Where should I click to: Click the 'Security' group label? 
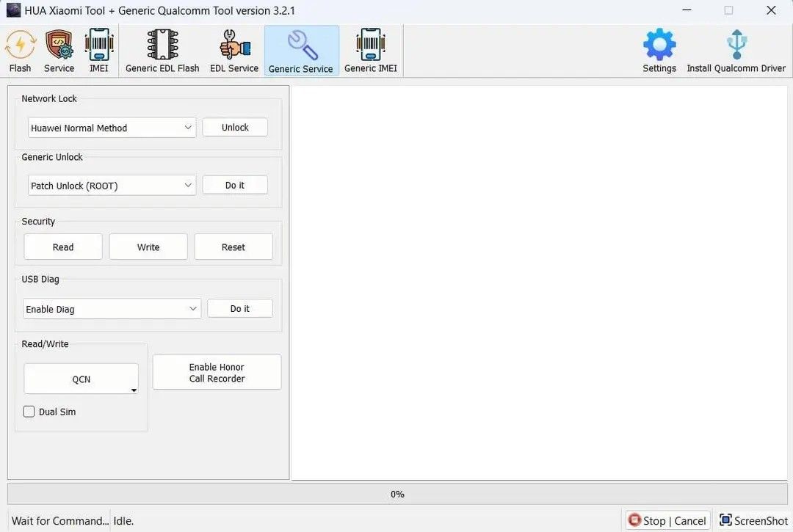[38, 222]
